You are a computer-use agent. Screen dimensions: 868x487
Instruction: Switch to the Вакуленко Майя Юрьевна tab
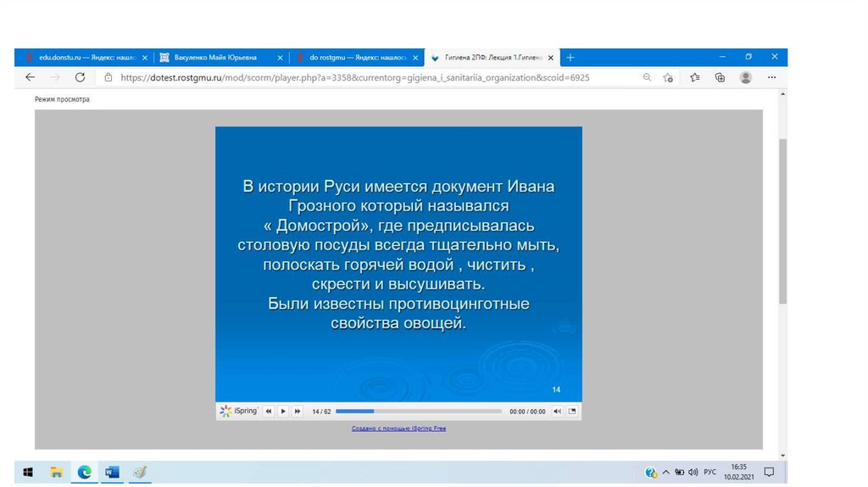[215, 58]
